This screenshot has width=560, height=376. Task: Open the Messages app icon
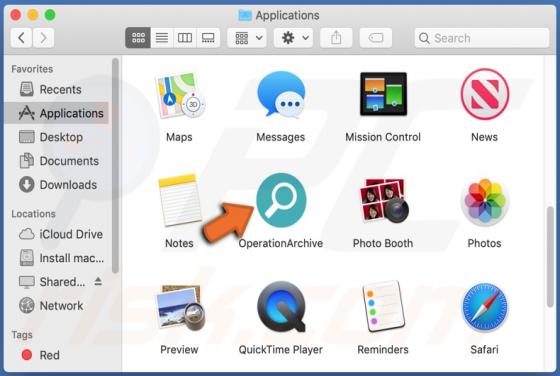[x=281, y=95]
